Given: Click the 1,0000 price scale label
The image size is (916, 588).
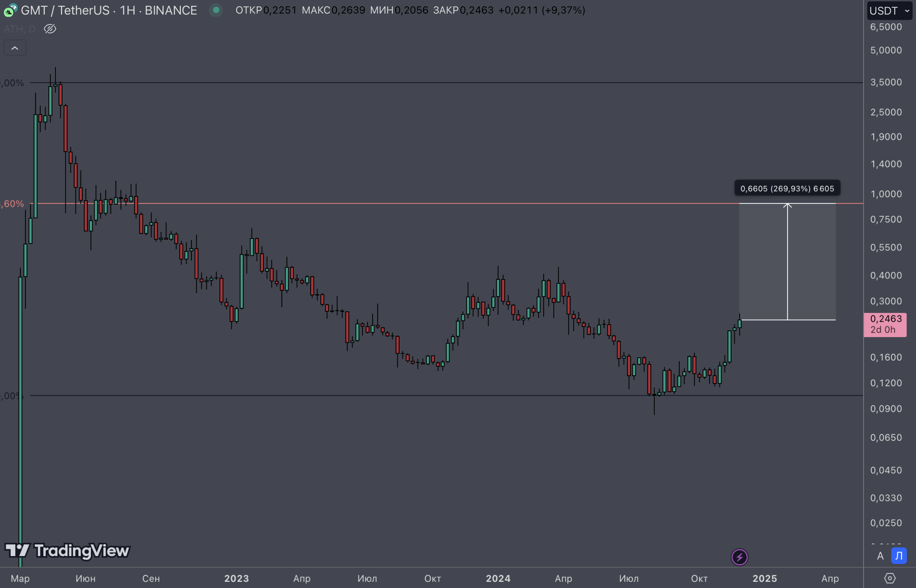Looking at the screenshot, I should [886, 194].
